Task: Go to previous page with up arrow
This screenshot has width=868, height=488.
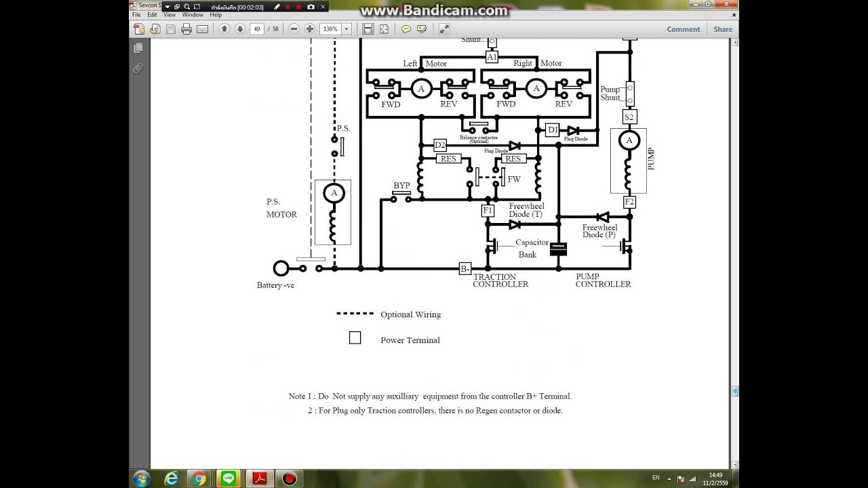Action: (x=224, y=29)
